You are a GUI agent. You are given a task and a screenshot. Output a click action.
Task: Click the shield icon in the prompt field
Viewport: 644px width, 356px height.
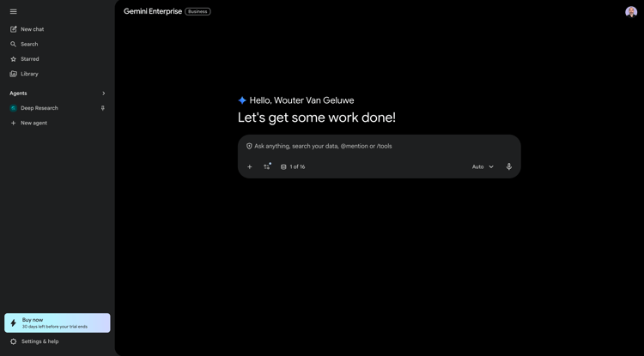(x=249, y=146)
